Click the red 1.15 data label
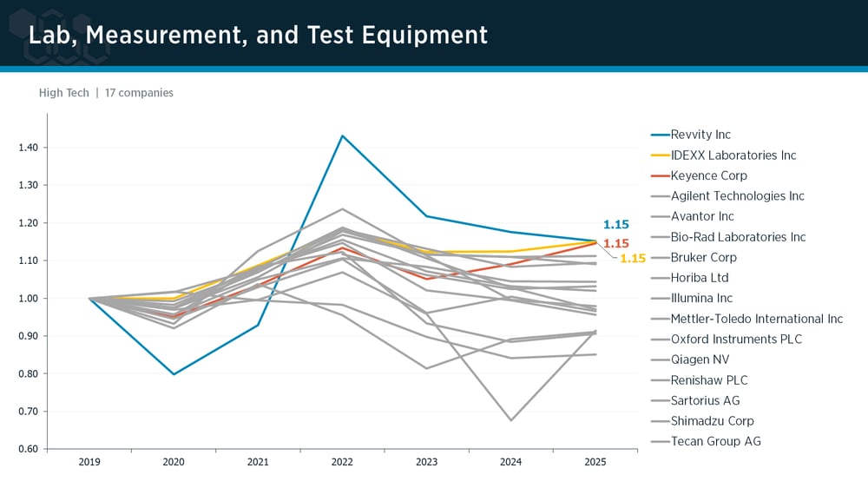 tap(615, 243)
